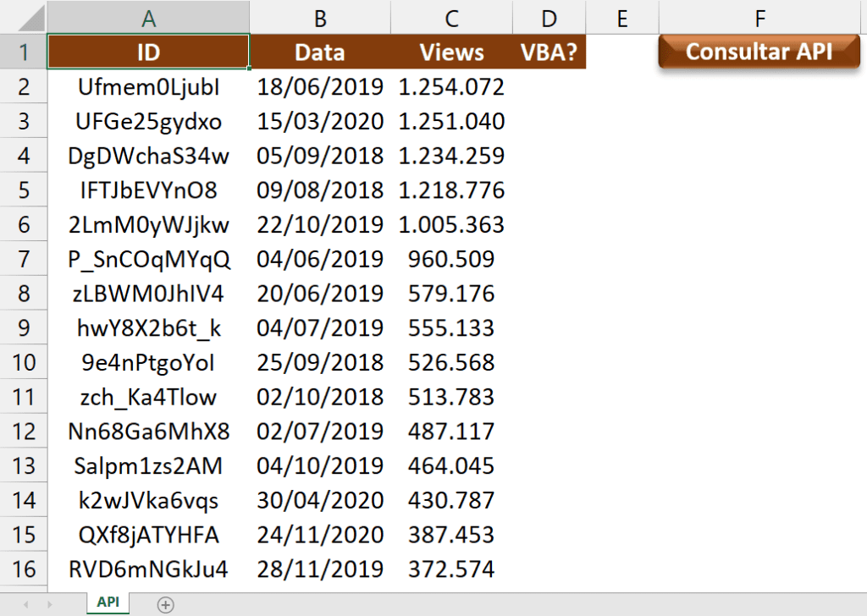Viewport: 867px width, 616px height.
Task: Select the views value 1.254.072
Action: [x=451, y=85]
